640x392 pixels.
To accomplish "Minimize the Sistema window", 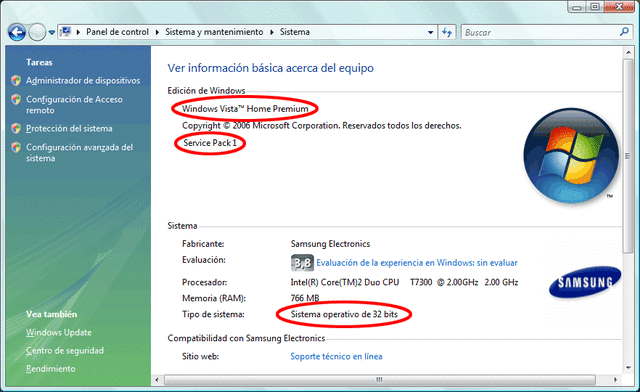I will pos(577,7).
